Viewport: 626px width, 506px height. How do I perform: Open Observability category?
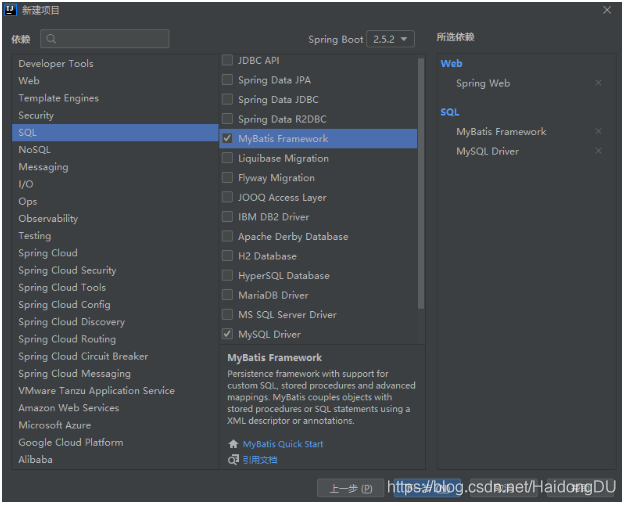(x=115, y=218)
